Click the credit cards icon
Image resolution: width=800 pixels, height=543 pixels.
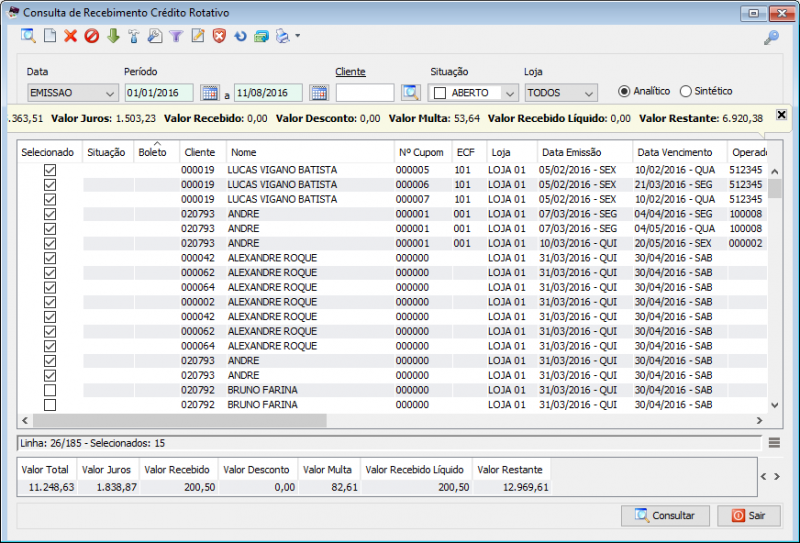261,36
